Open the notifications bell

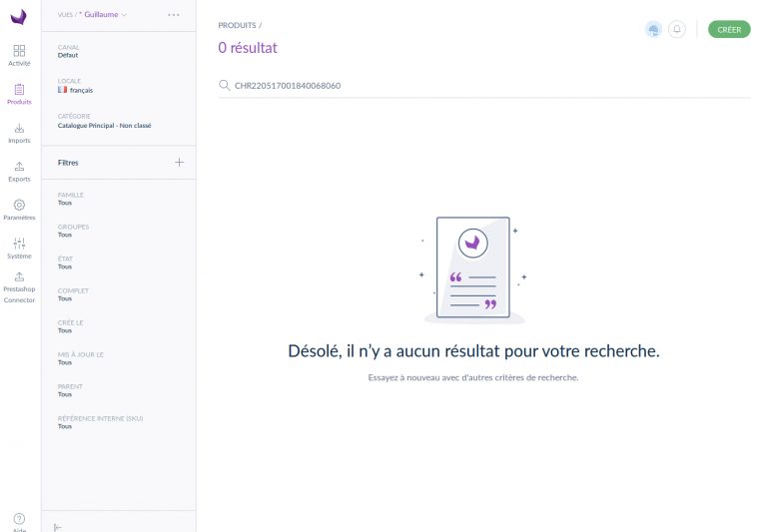677,30
